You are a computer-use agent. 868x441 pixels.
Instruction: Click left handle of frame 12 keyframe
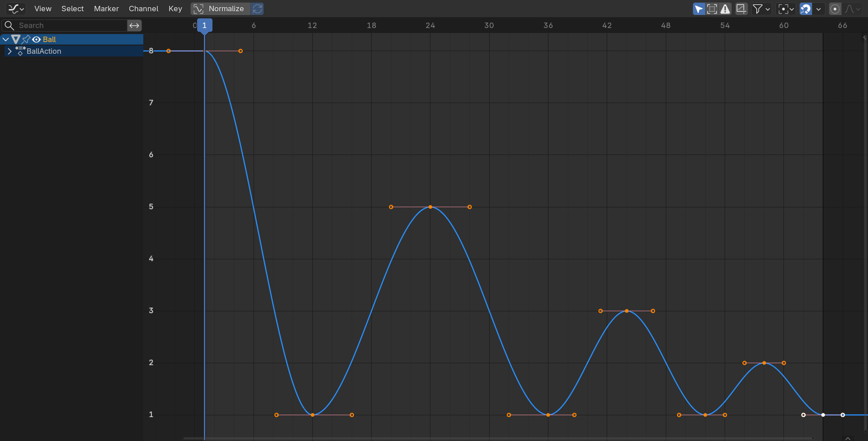tap(277, 415)
